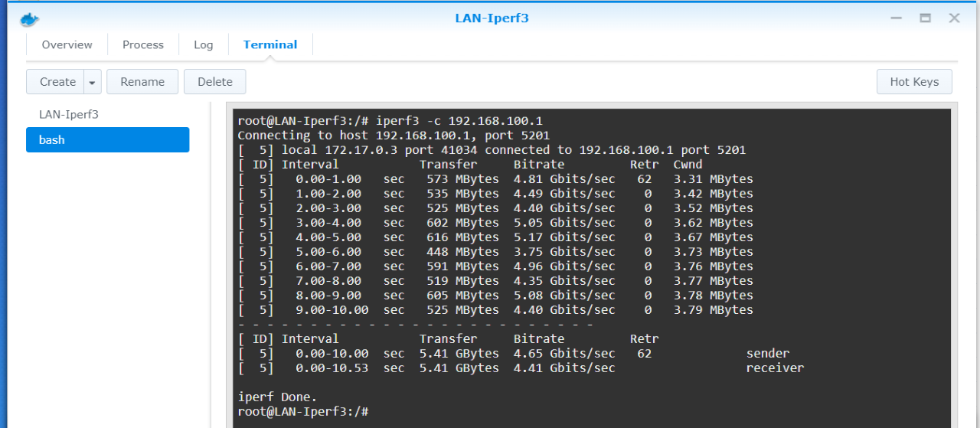Screen dimensions: 980x428
Task: Close the LAN-Iperf3 container window
Action: [x=954, y=18]
